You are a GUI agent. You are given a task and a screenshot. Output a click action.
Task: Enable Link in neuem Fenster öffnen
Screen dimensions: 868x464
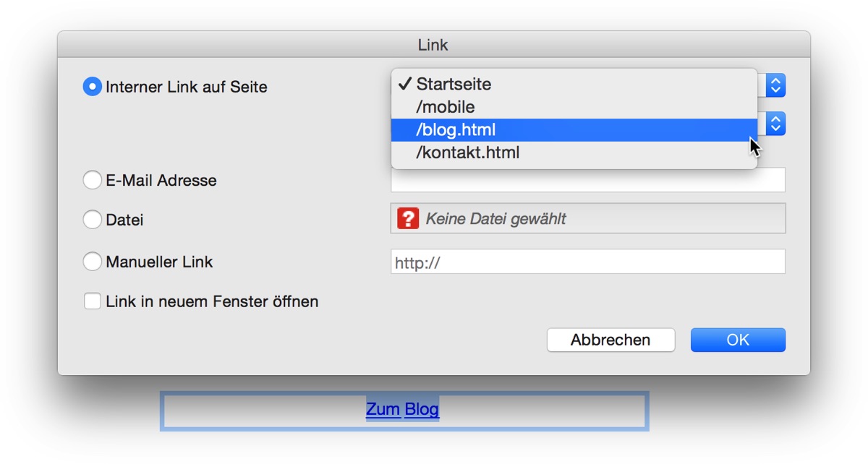pyautogui.click(x=93, y=301)
